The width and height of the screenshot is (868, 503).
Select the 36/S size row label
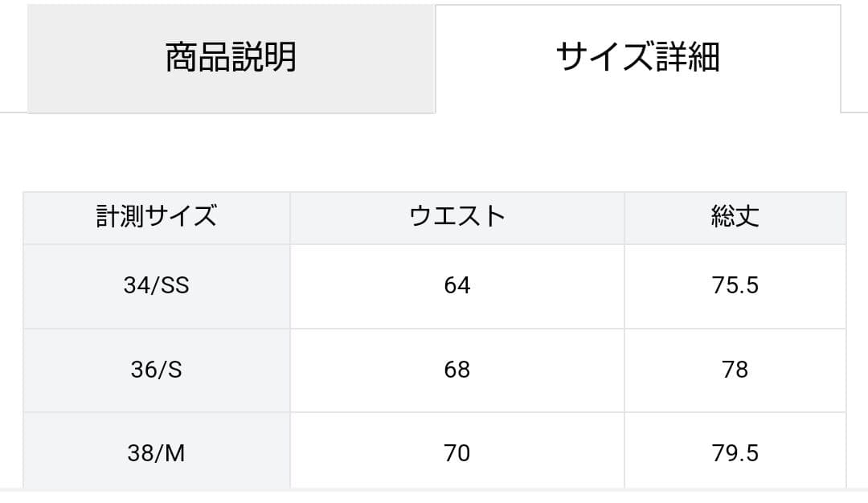coord(157,370)
